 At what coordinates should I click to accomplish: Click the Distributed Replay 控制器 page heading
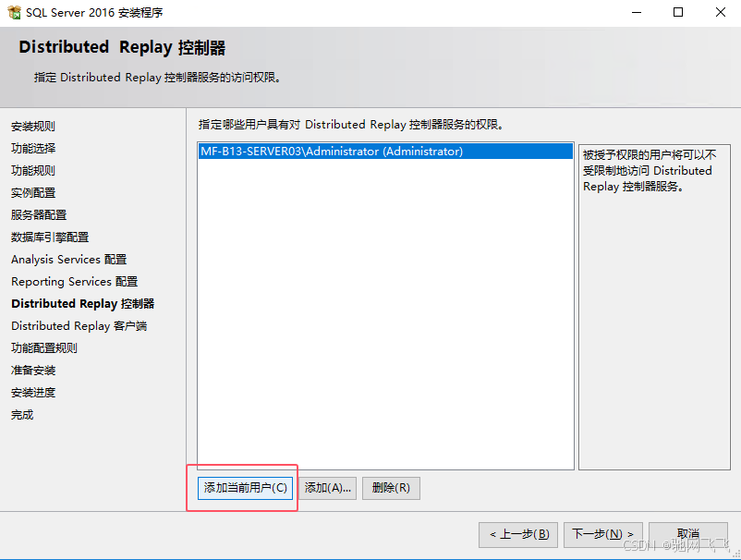click(122, 48)
